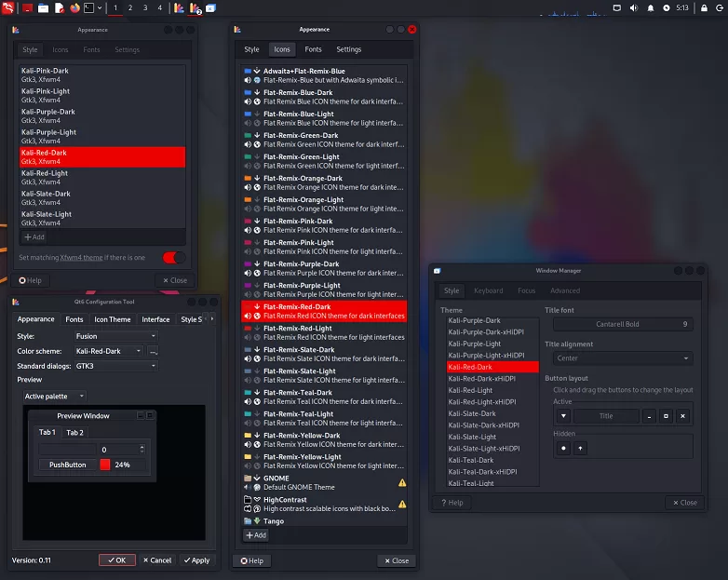
Task: Click minimize button in Active button layout
Action: tap(649, 416)
